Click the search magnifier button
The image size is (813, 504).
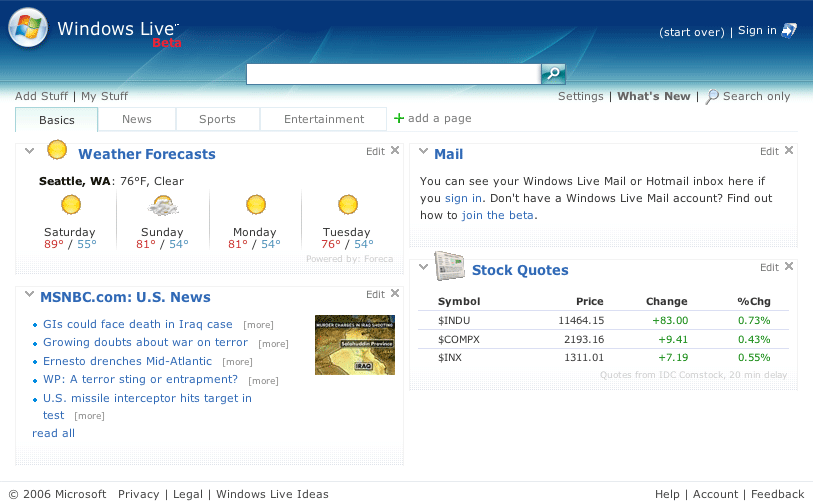553,74
